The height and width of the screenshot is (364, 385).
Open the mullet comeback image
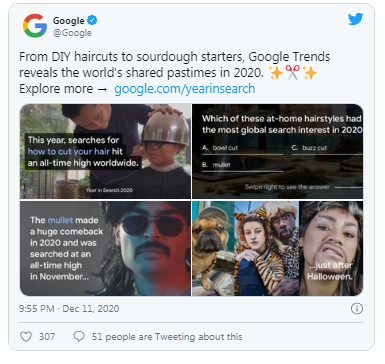(x=105, y=248)
